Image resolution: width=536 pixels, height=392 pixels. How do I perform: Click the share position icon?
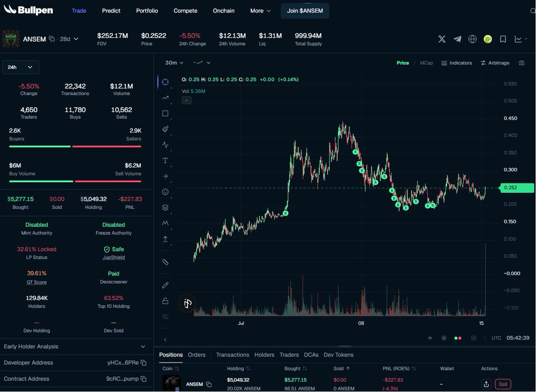(x=486, y=384)
